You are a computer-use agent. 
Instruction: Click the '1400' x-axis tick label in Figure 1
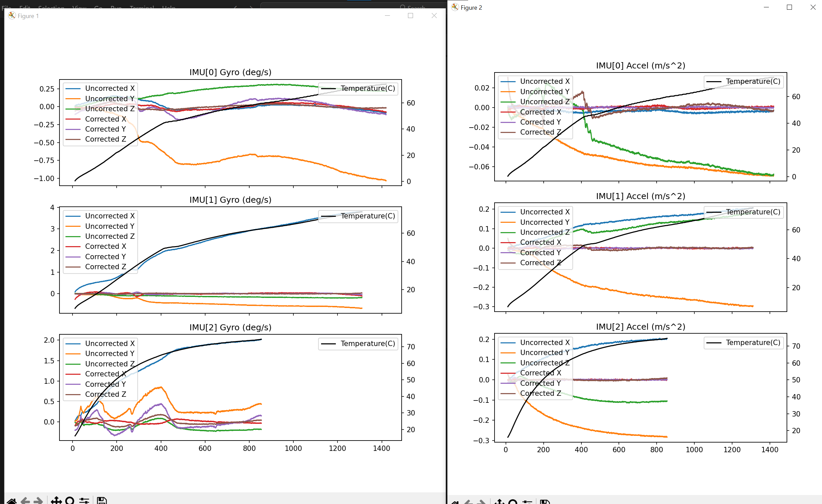point(382,449)
